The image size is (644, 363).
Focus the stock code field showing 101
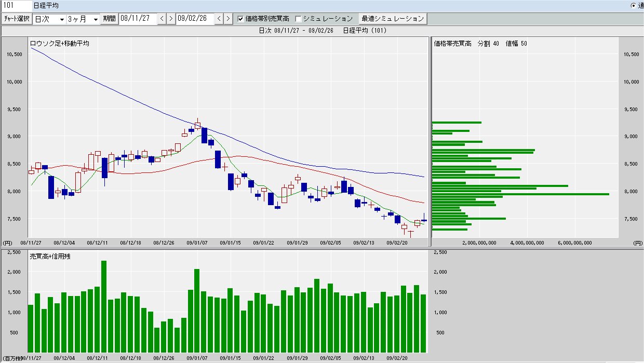pos(16,5)
